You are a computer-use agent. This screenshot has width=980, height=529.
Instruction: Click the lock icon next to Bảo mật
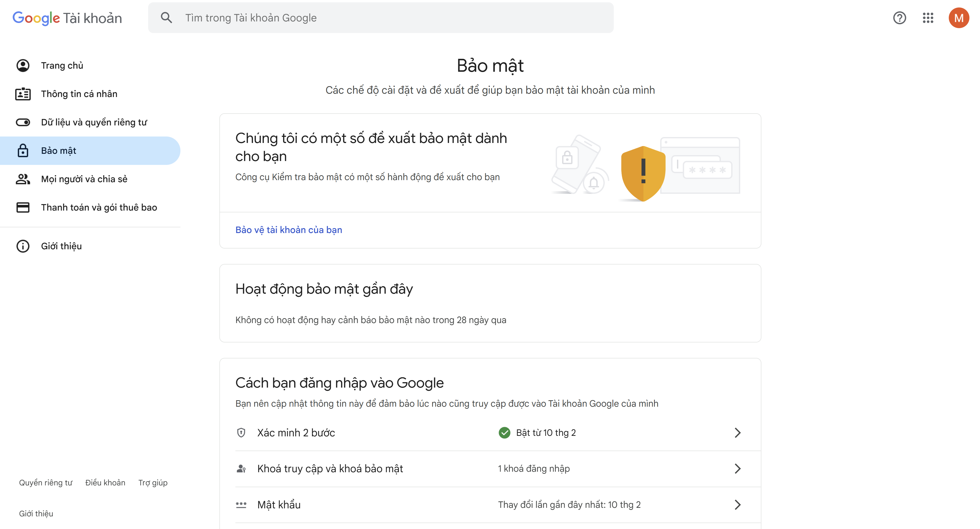23,151
